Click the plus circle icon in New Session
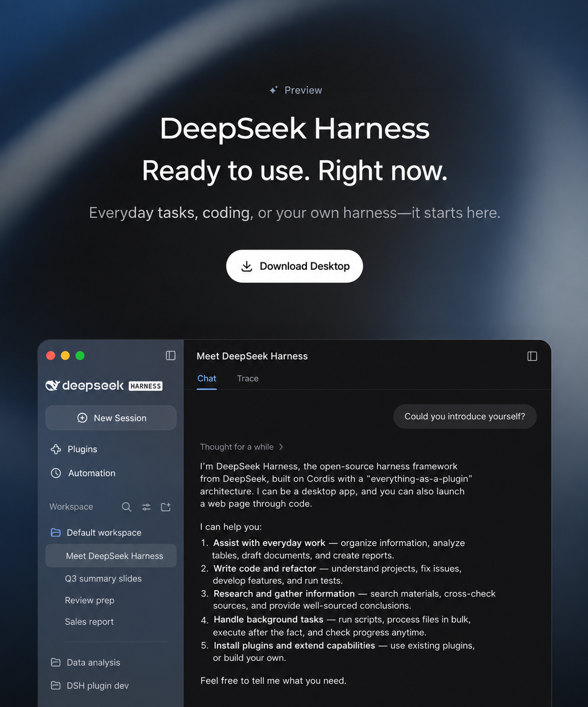The height and width of the screenshot is (707, 588). tap(82, 418)
